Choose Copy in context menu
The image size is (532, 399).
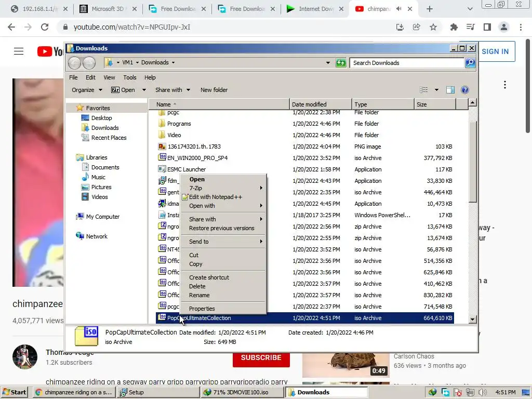tap(223, 264)
